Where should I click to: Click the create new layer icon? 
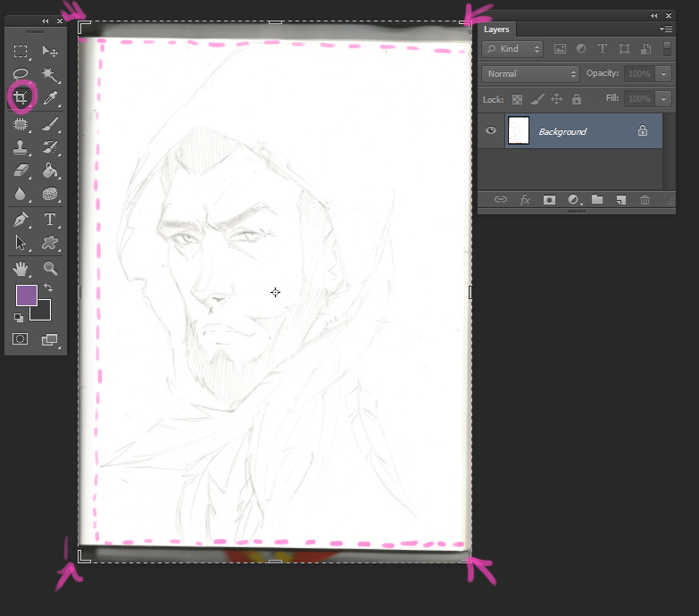620,200
